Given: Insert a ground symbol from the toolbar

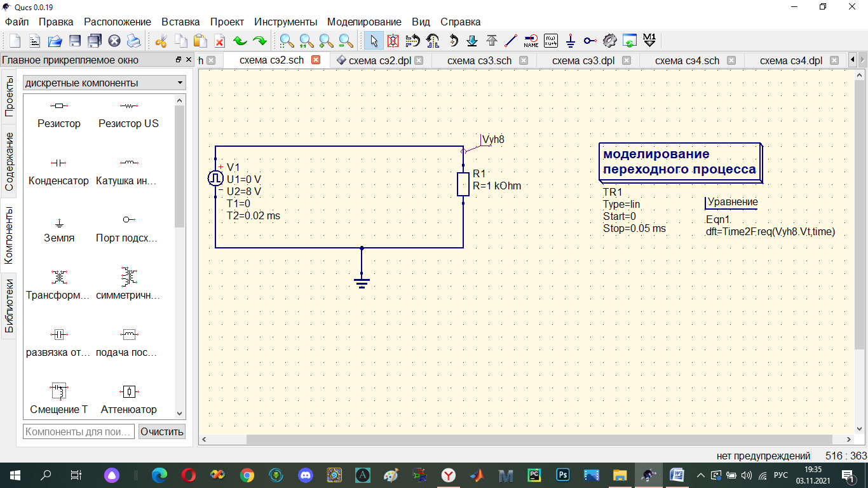Looking at the screenshot, I should point(571,41).
